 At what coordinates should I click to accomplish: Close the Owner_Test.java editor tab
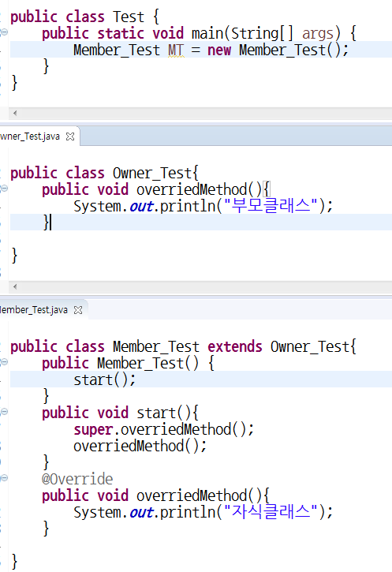70,136
